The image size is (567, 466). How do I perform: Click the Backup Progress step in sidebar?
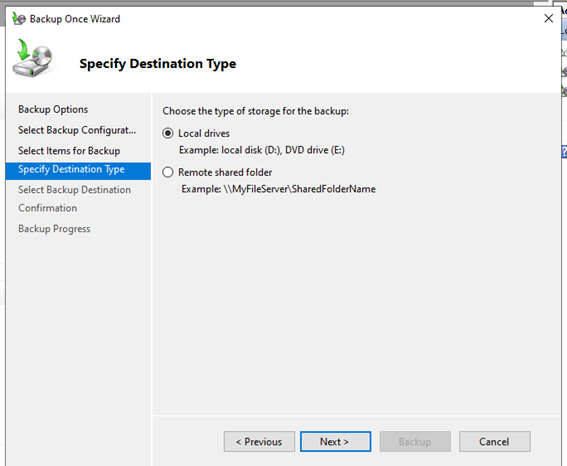[54, 229]
